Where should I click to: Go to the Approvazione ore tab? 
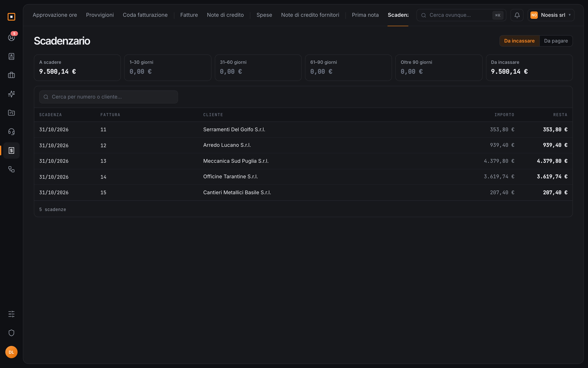tap(55, 15)
